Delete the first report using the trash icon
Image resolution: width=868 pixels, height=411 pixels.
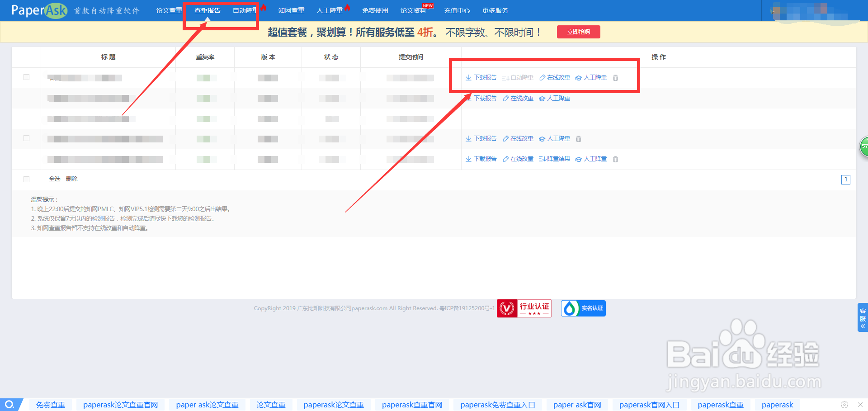click(x=615, y=78)
